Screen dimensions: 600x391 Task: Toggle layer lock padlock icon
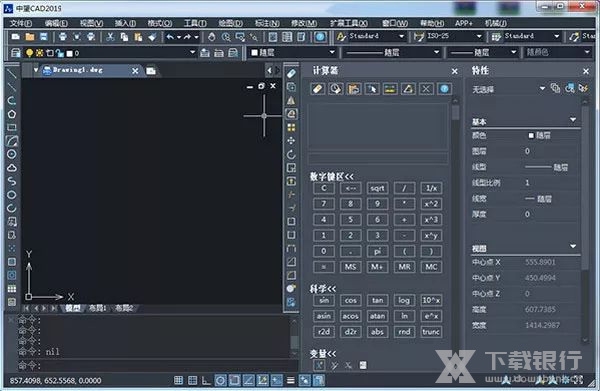pyautogui.click(x=59, y=53)
